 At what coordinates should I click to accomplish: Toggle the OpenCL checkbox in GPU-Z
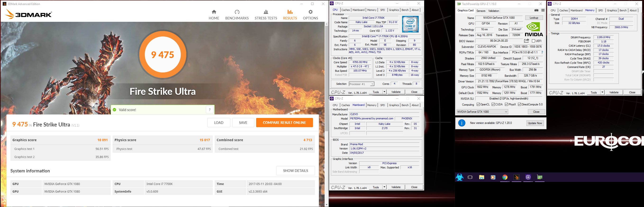coord(478,104)
